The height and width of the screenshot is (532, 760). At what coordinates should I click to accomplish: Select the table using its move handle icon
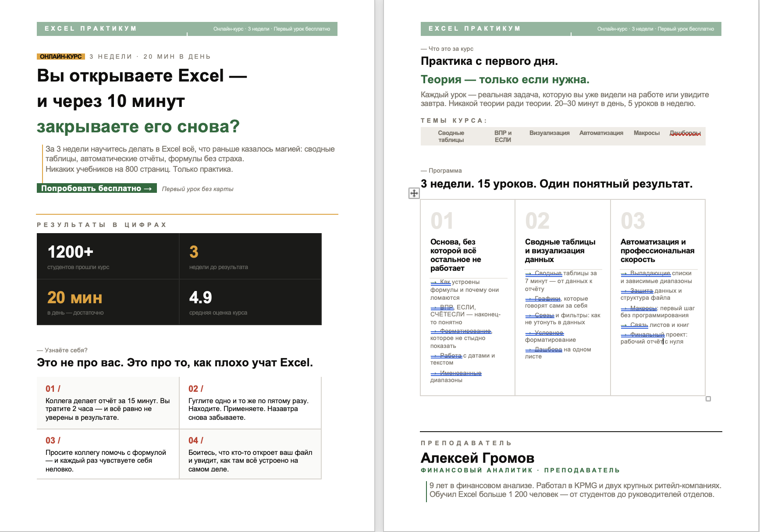(x=414, y=193)
